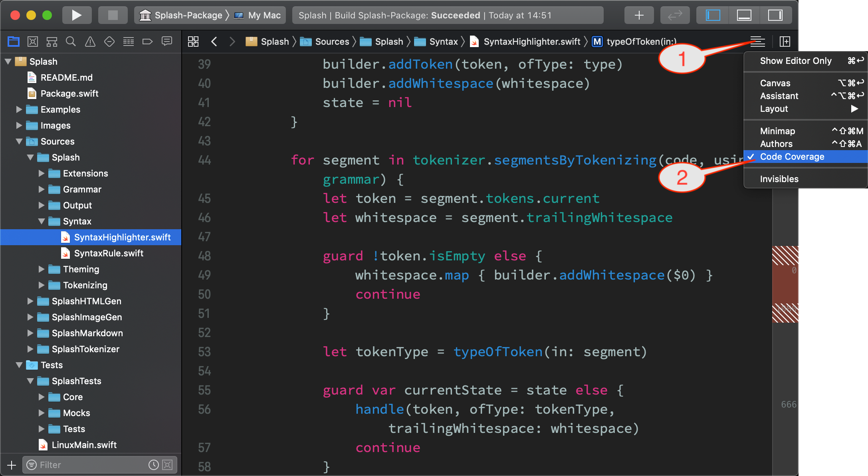The height and width of the screenshot is (476, 868).
Task: Open the Layout submenu
Action: (806, 109)
